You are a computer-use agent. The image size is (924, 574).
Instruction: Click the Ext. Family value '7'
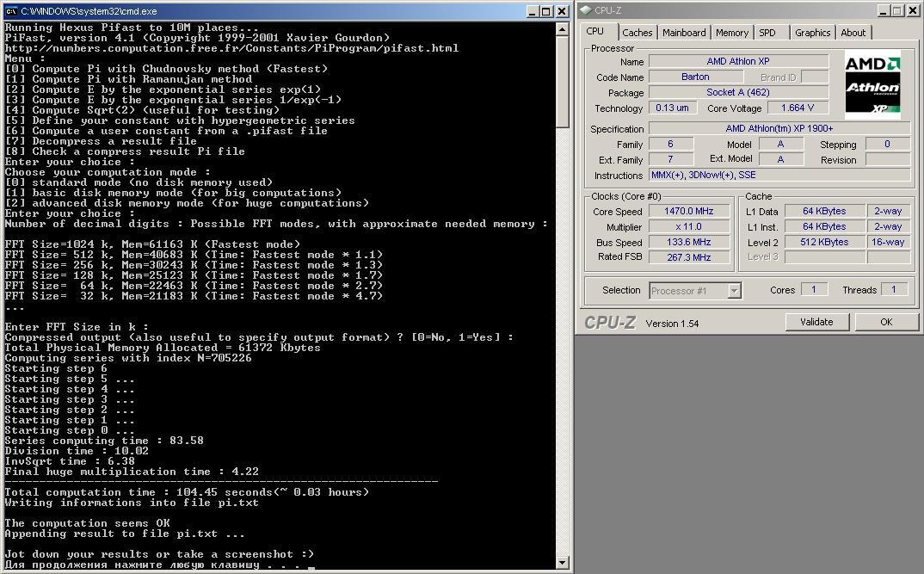pyautogui.click(x=670, y=159)
